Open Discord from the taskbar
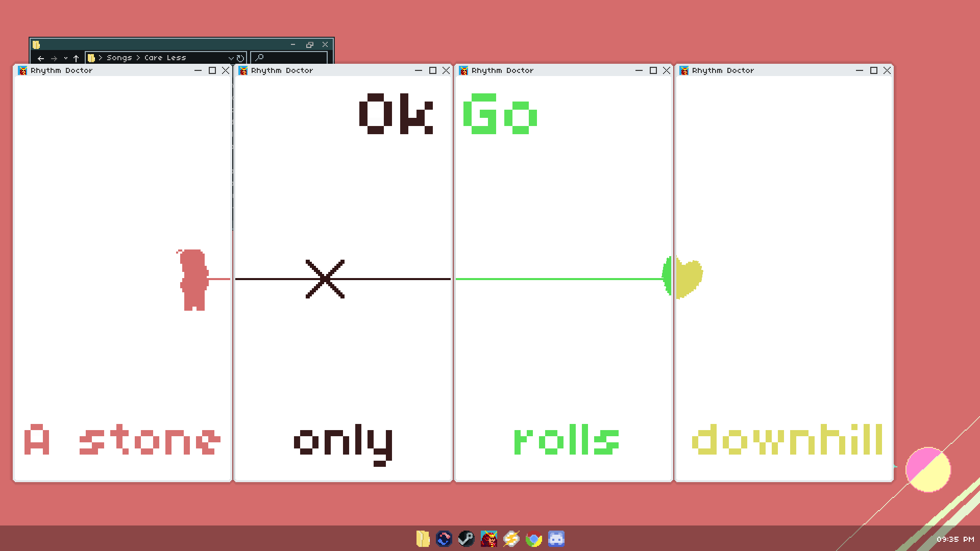980x551 pixels. tap(556, 539)
